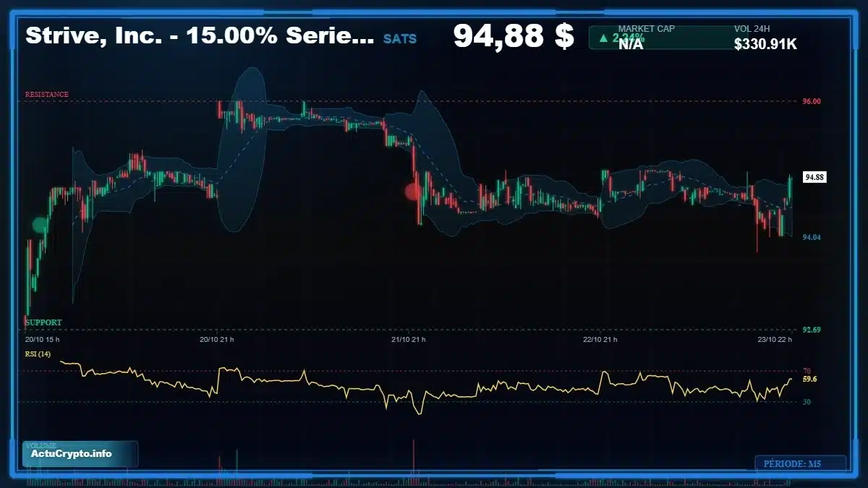Click the SATS ticker symbol
This screenshot has height=488, width=868.
tap(400, 38)
